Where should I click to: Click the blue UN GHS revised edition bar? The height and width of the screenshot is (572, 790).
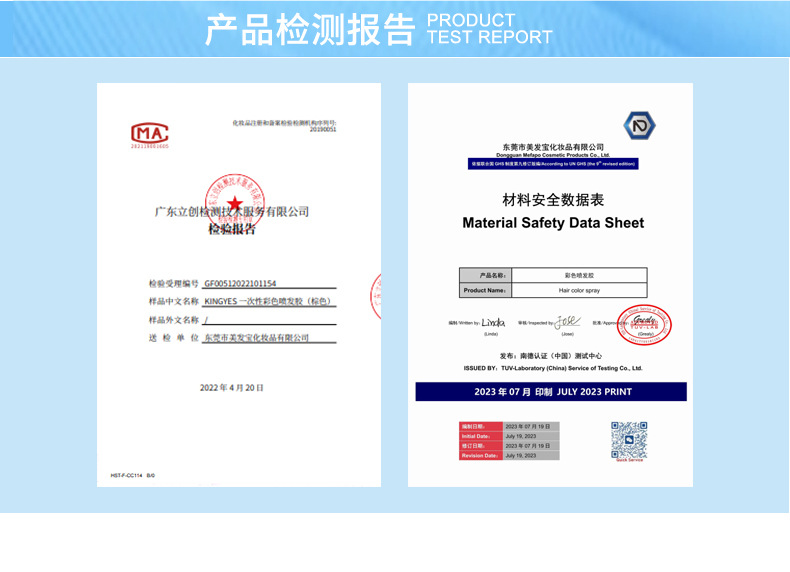pyautogui.click(x=553, y=164)
